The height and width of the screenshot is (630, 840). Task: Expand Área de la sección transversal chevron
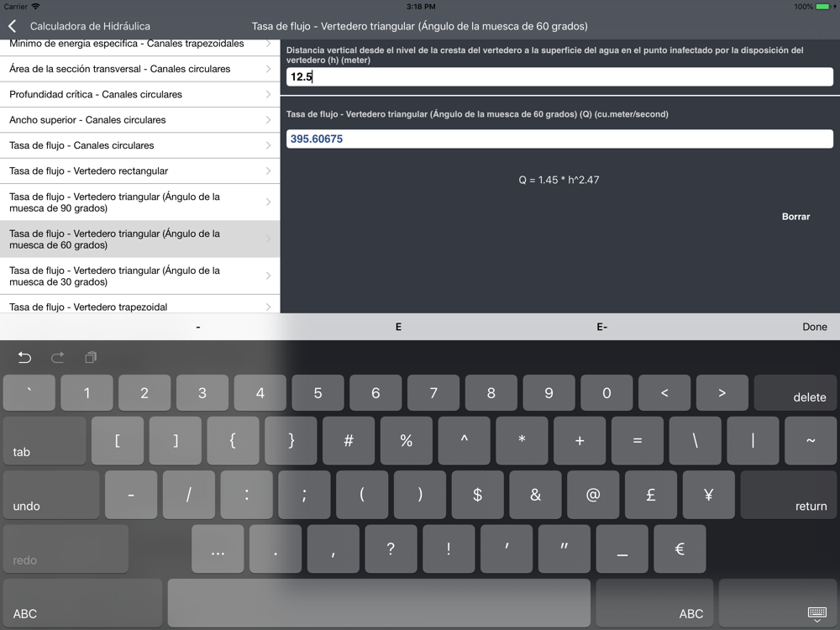tap(269, 69)
